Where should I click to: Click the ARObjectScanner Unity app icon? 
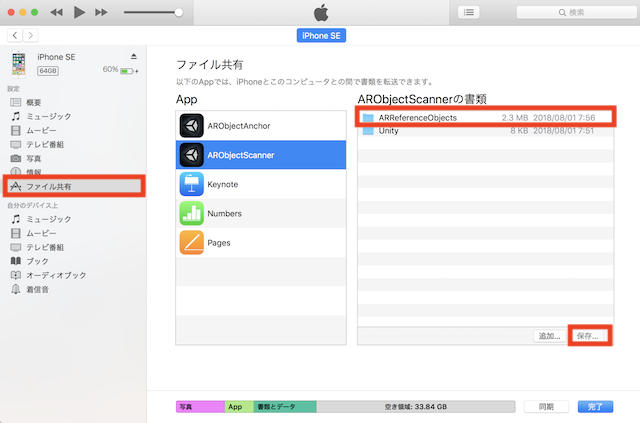tap(191, 155)
